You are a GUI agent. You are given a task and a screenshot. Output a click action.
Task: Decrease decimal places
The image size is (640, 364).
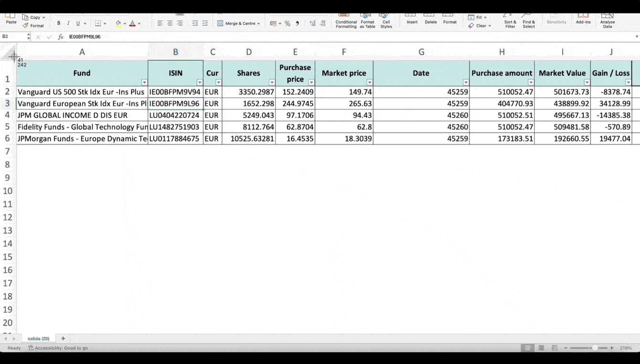tap(323, 23)
